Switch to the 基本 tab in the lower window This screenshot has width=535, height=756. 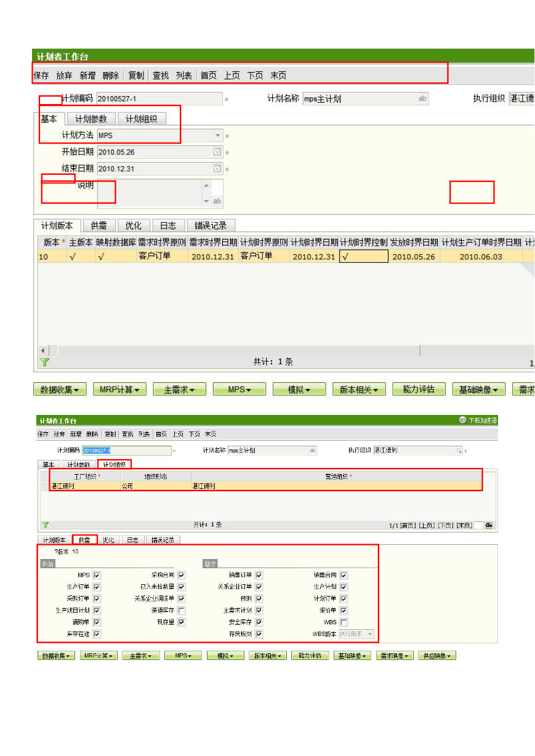(x=48, y=464)
